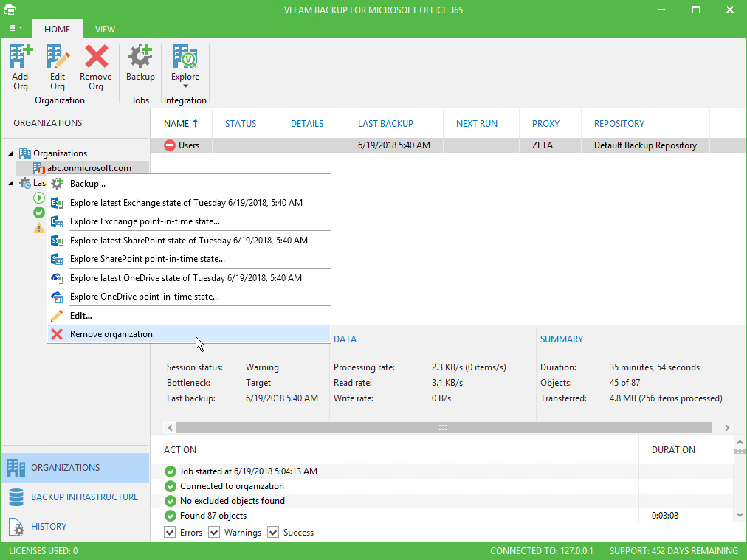
Task: Click the SUPPORT: 452 DAYS REMAINING status
Action: 674,551
